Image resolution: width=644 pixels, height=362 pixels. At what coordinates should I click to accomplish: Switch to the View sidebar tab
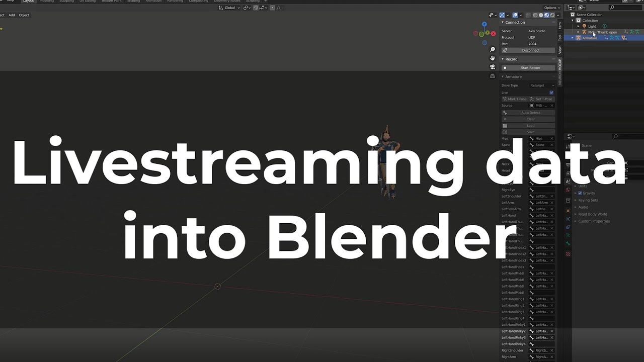[x=560, y=50]
